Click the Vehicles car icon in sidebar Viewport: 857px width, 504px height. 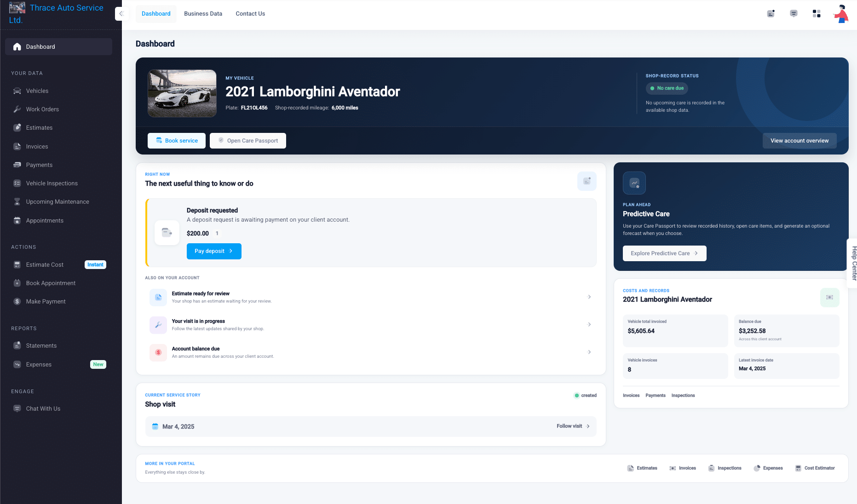click(17, 91)
